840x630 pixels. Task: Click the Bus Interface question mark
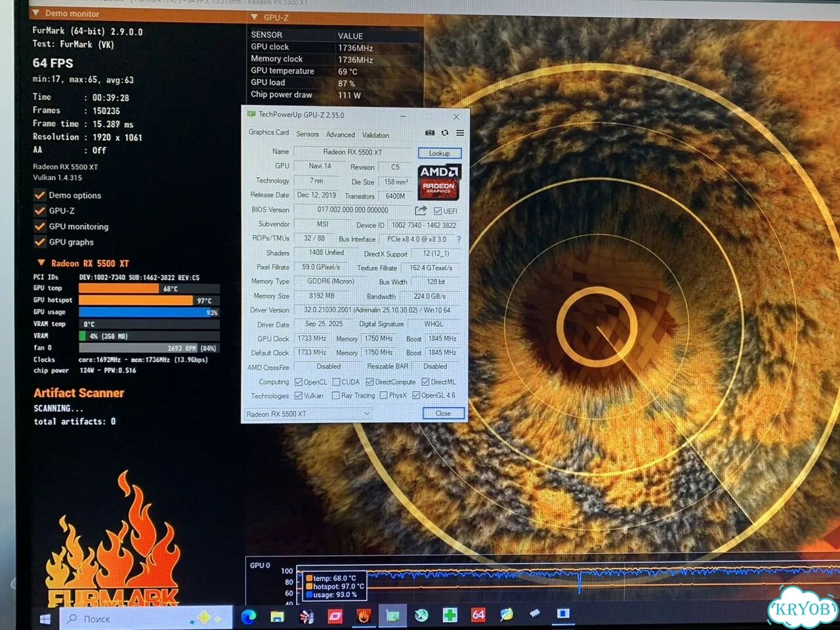pyautogui.click(x=459, y=240)
